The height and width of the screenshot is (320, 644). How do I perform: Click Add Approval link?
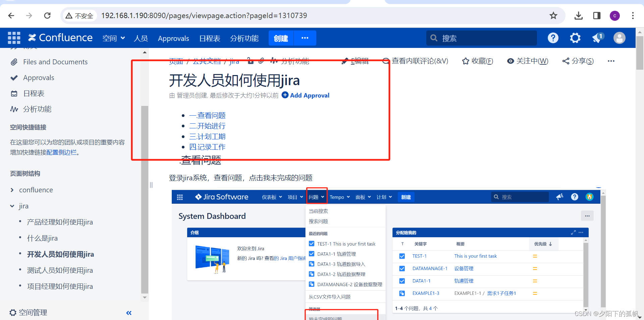click(306, 95)
